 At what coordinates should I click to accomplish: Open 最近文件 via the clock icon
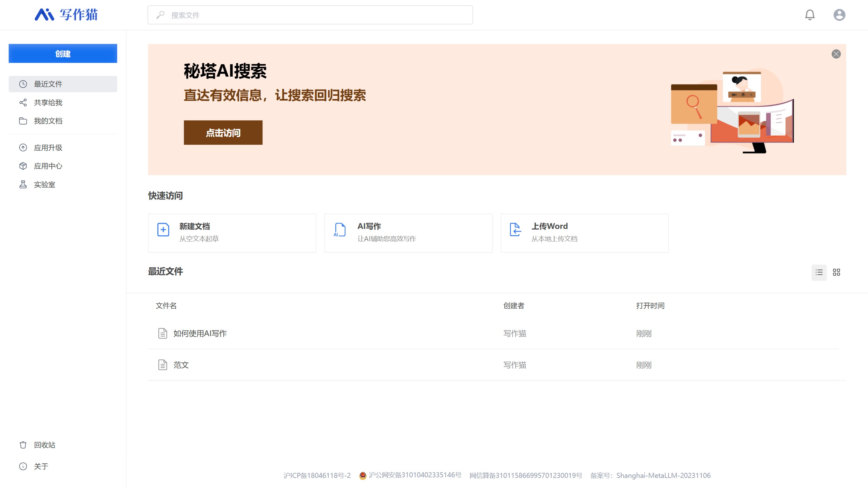23,84
